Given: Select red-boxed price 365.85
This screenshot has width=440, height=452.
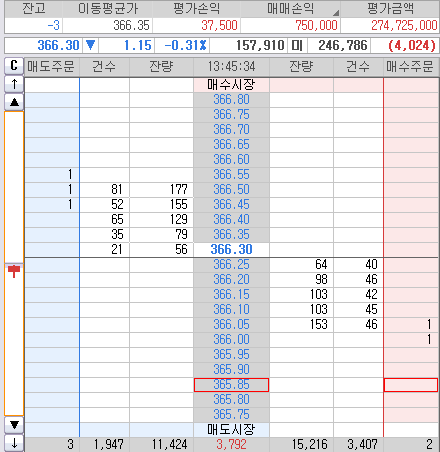Looking at the screenshot, I should (231, 385).
